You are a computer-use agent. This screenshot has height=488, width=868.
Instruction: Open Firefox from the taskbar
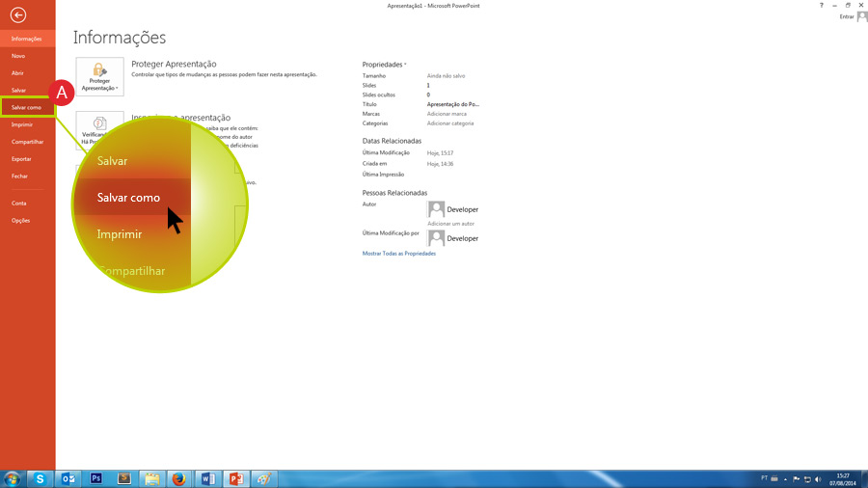(x=179, y=478)
